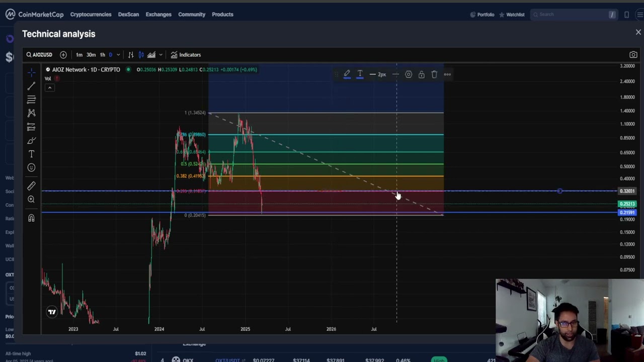Open the Fibonacci retracement tools

(31, 100)
